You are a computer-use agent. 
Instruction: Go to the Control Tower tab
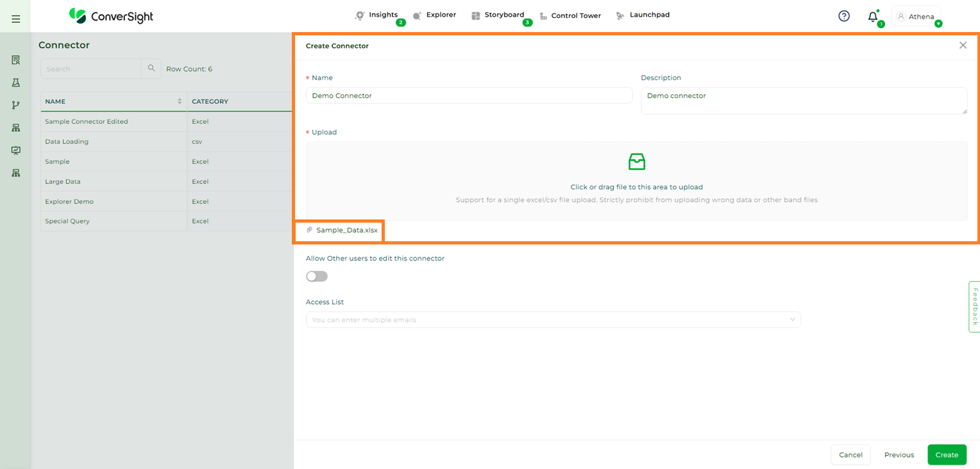570,16
